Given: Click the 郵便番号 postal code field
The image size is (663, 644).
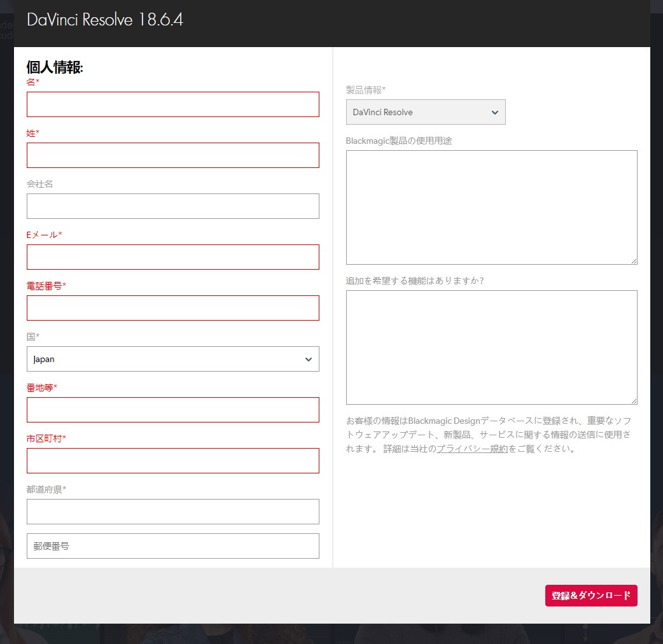Looking at the screenshot, I should tap(173, 546).
